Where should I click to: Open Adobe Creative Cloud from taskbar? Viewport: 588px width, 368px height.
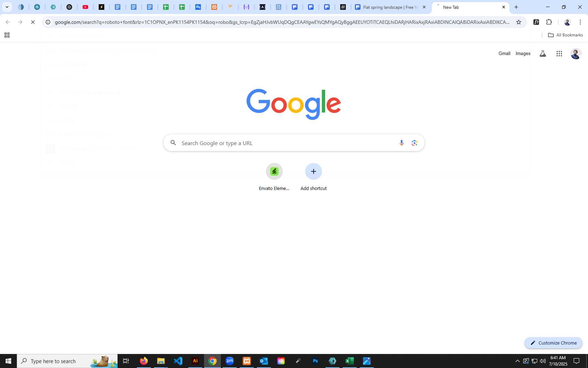281,361
